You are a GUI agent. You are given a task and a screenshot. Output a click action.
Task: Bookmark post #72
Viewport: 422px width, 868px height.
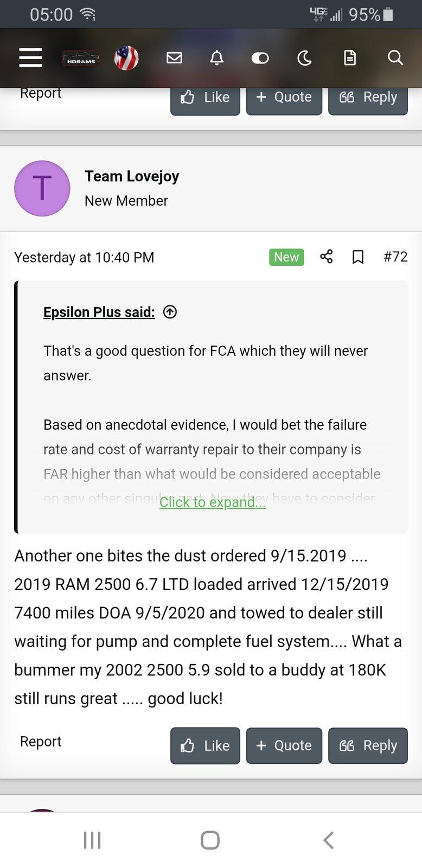coord(358,257)
